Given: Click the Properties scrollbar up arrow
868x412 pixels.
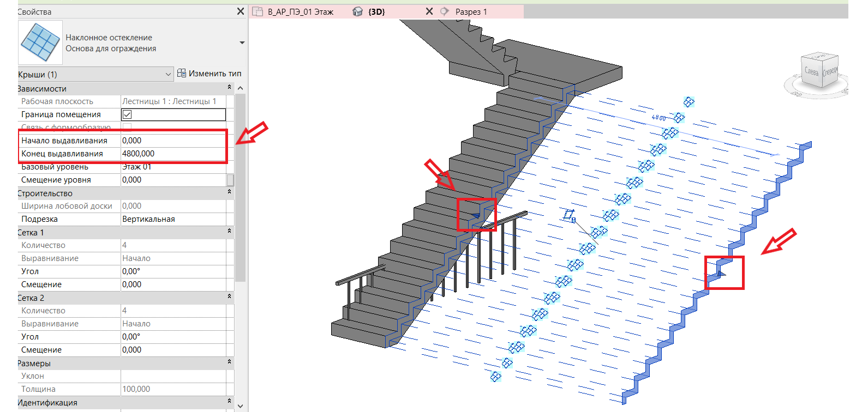Looking at the screenshot, I should pyautogui.click(x=241, y=88).
